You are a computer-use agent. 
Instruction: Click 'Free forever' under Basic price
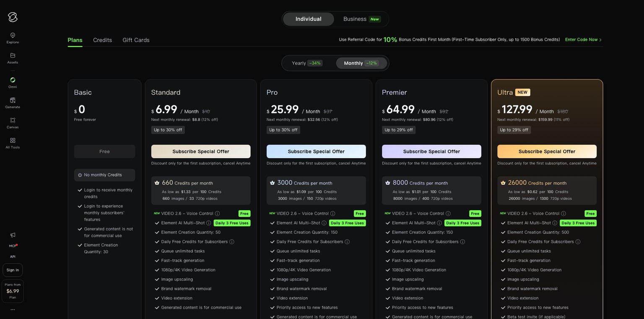(85, 120)
